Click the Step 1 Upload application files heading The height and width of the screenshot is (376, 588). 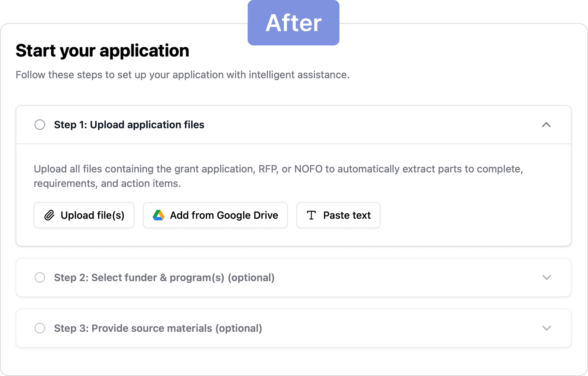tap(129, 125)
